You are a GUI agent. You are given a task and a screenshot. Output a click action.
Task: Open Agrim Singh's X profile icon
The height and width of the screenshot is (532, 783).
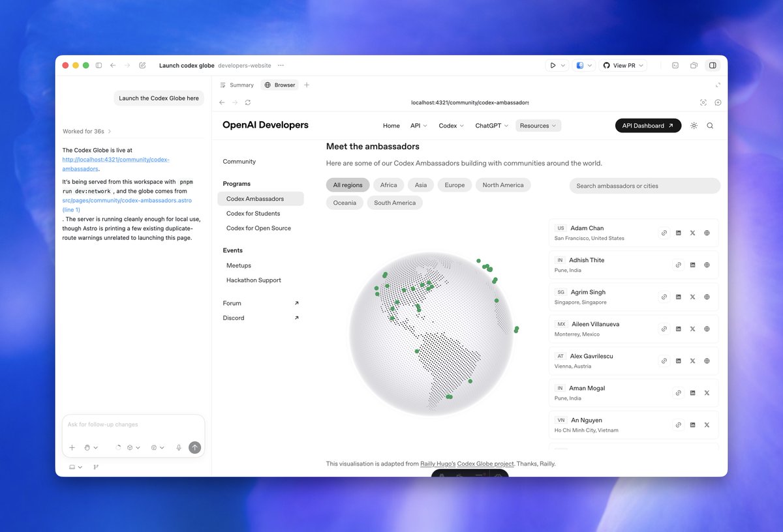coord(693,297)
